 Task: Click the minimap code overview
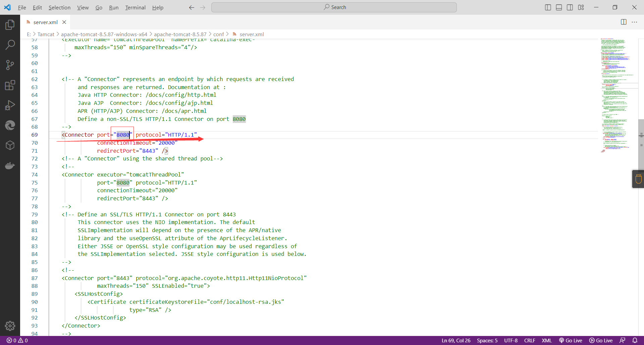click(618, 95)
